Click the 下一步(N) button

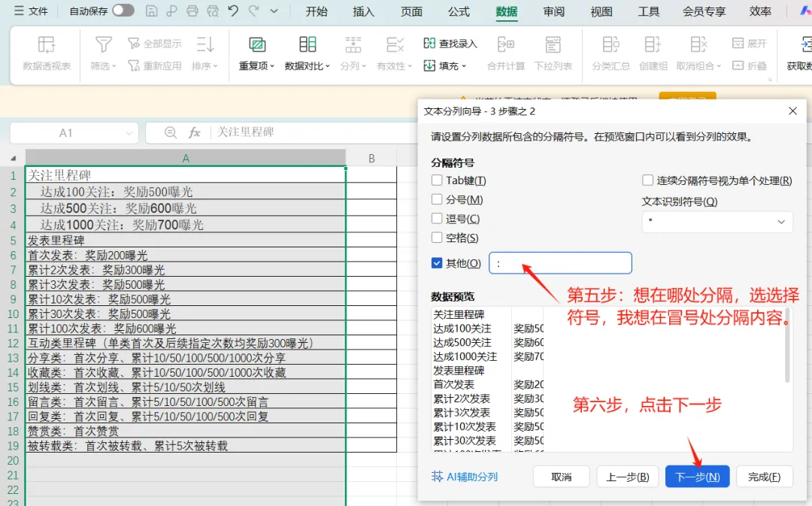[697, 477]
